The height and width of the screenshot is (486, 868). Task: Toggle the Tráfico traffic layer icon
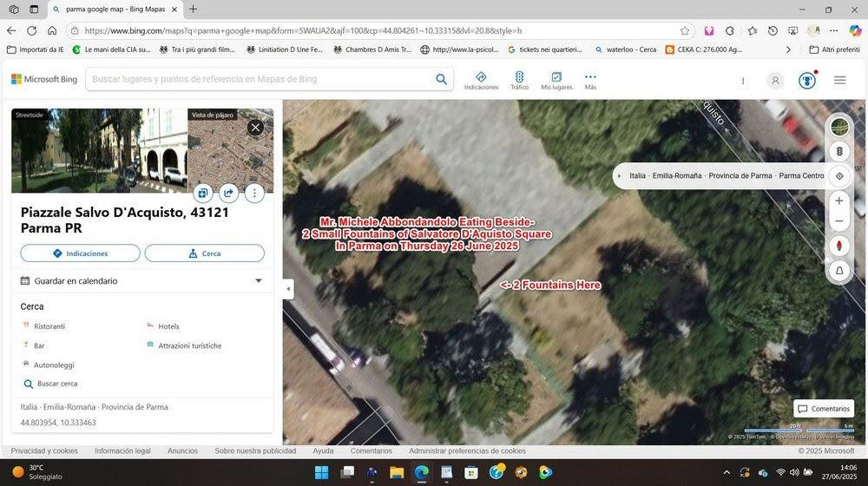[x=519, y=80]
